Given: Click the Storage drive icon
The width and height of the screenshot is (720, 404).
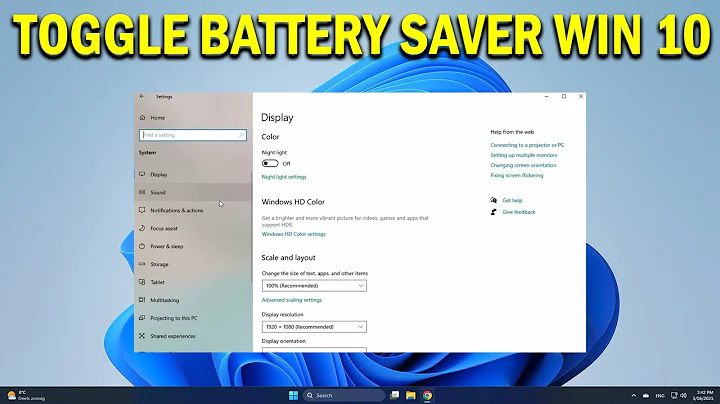Looking at the screenshot, I should [x=142, y=264].
